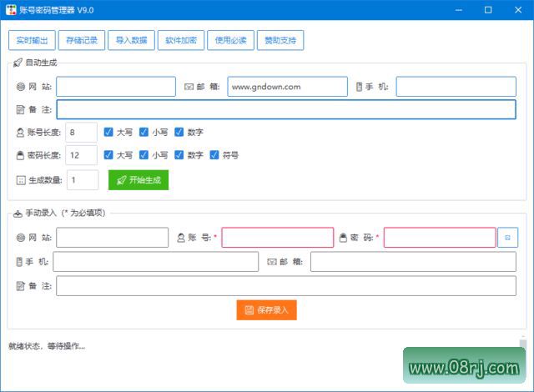Click the required 账号 field in 手动录入
This screenshot has width=534, height=392.
[277, 238]
